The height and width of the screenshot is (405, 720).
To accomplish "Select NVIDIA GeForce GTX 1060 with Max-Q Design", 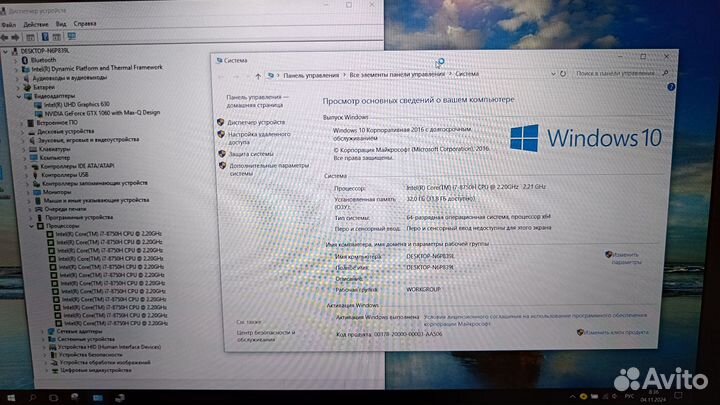I will click(x=102, y=112).
